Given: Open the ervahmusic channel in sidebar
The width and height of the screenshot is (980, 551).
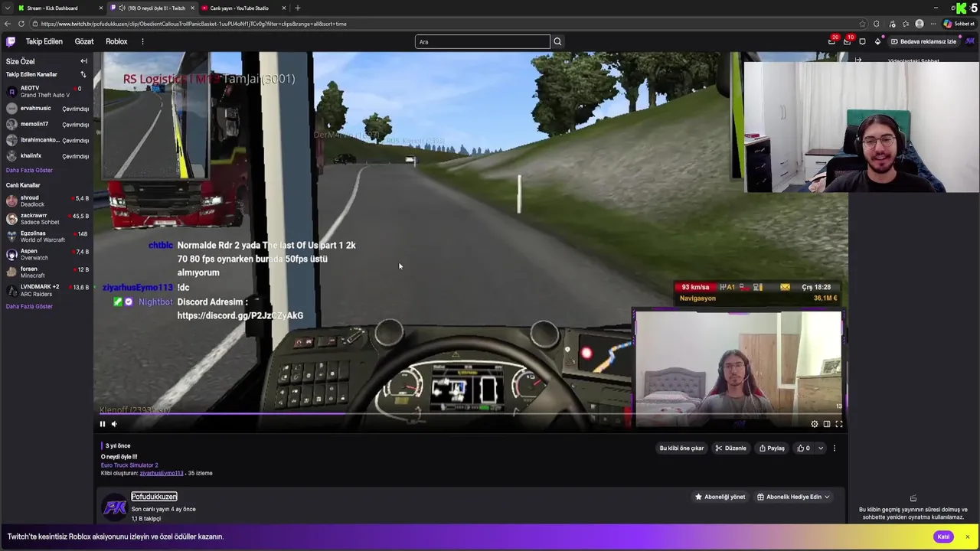Looking at the screenshot, I should 47,109.
